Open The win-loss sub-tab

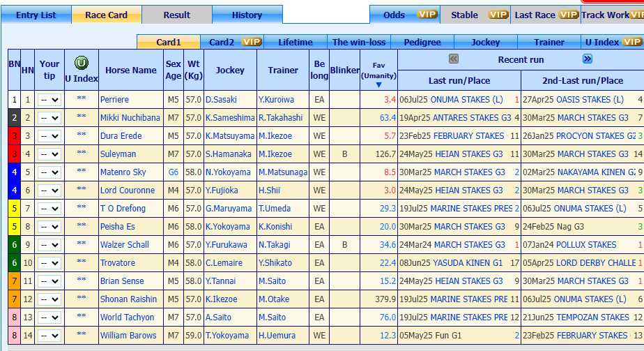point(359,42)
